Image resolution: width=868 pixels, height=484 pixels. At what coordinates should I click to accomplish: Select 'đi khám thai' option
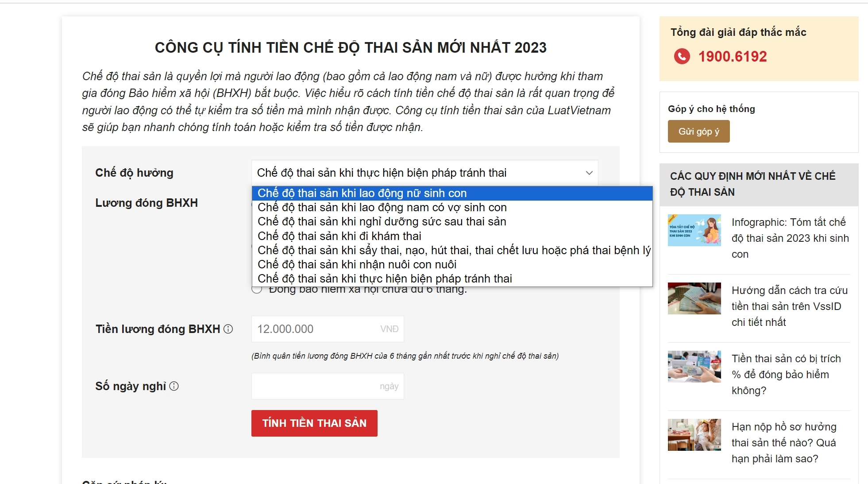pyautogui.click(x=339, y=236)
